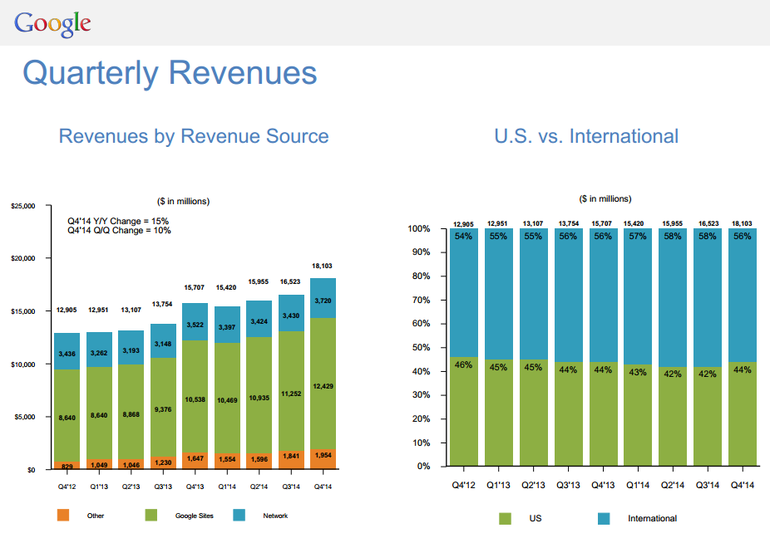Click the 57% International label in Q1'14 bar
Screen dimensions: 770x533
click(637, 236)
